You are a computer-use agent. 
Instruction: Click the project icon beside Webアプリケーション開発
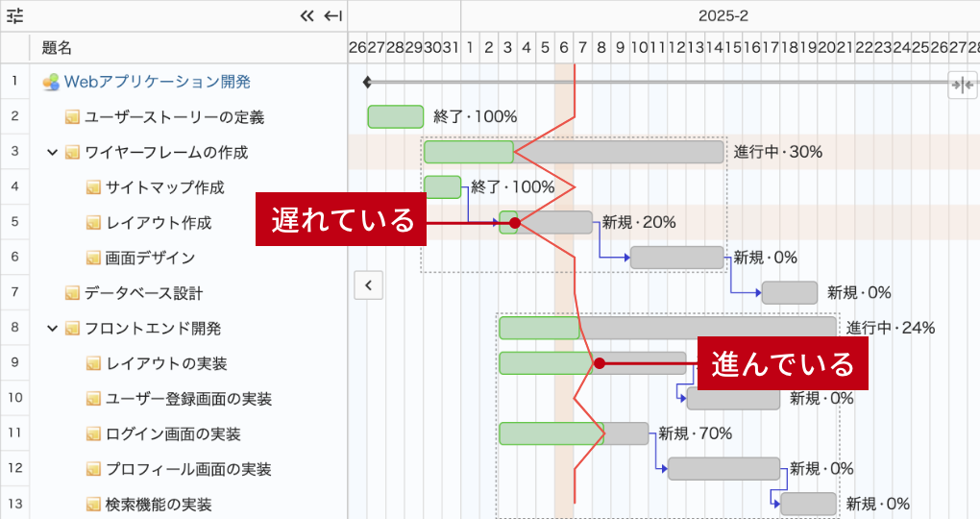point(51,82)
